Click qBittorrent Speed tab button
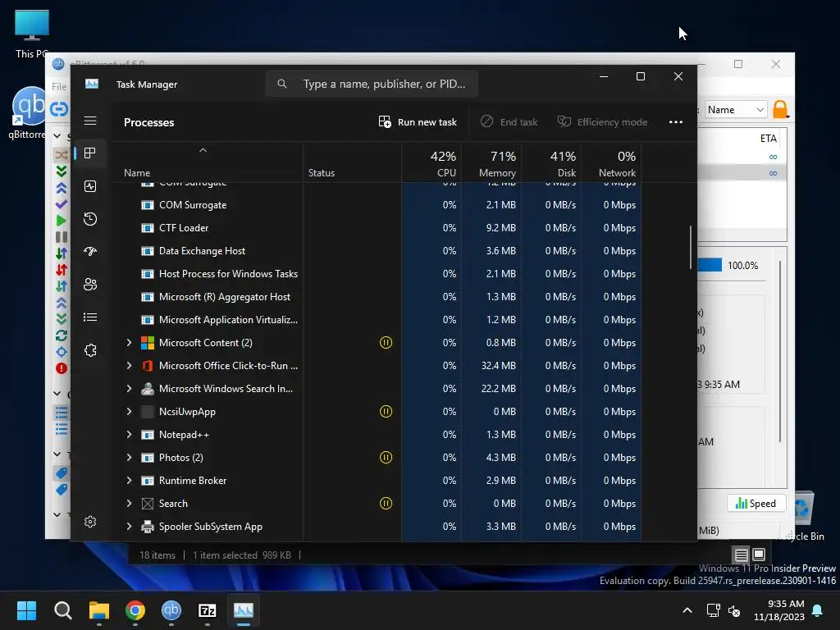Image resolution: width=840 pixels, height=630 pixels. click(x=756, y=503)
